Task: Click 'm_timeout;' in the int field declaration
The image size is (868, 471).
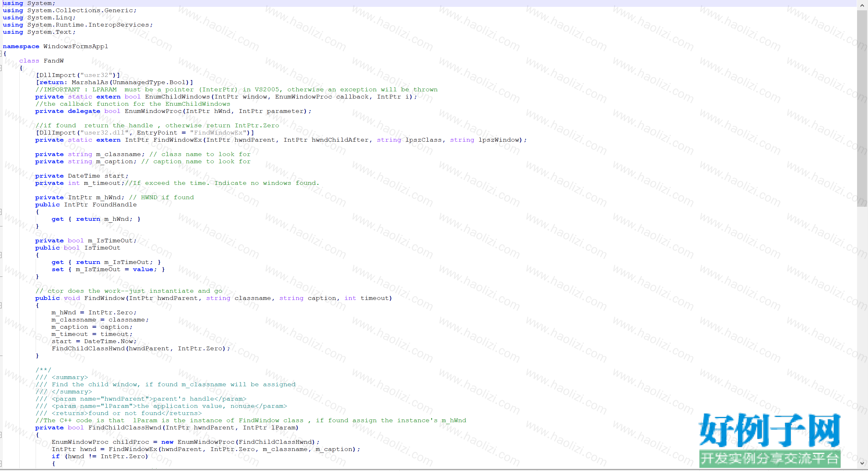Action: click(x=104, y=183)
